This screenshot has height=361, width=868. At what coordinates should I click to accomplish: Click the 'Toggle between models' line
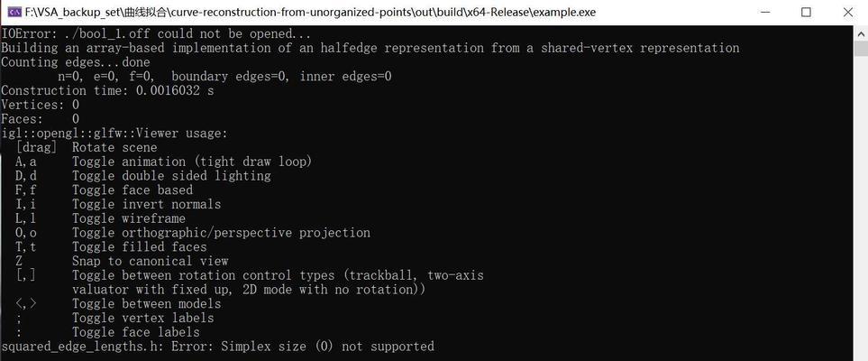tap(118, 303)
